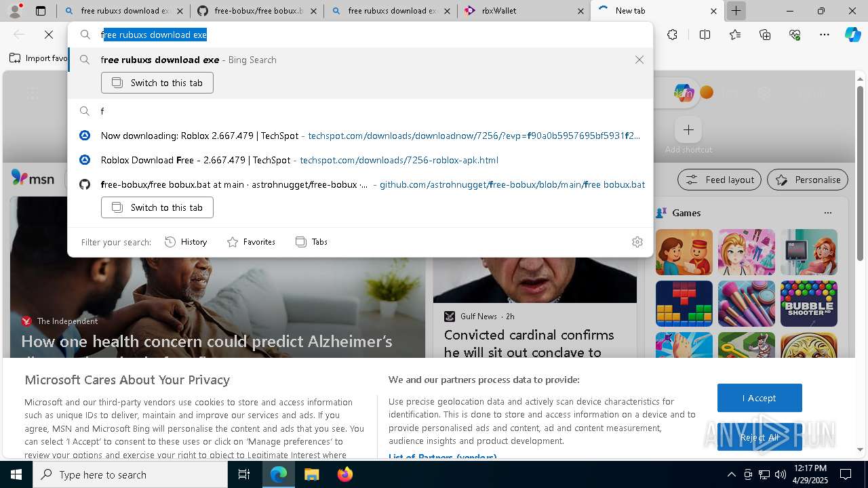Screen dimensions: 868x488
Task: Open the Convicted cardinal conclave article
Action: click(529, 344)
